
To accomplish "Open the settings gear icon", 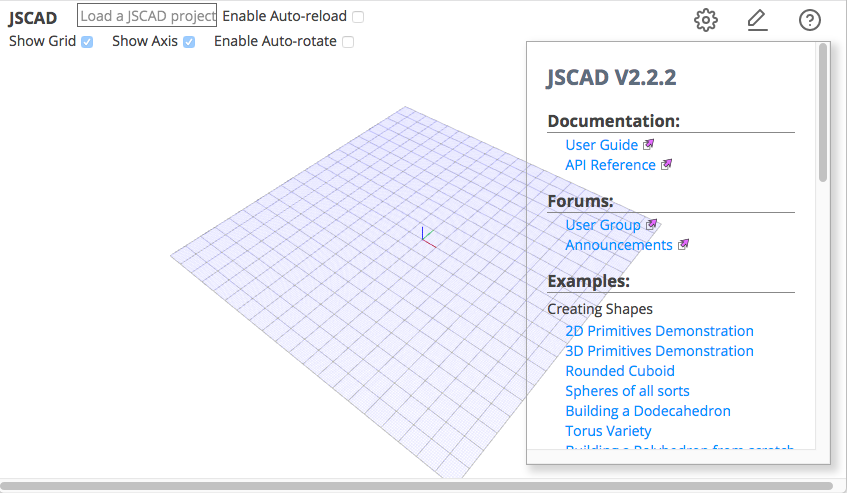I will pos(706,19).
